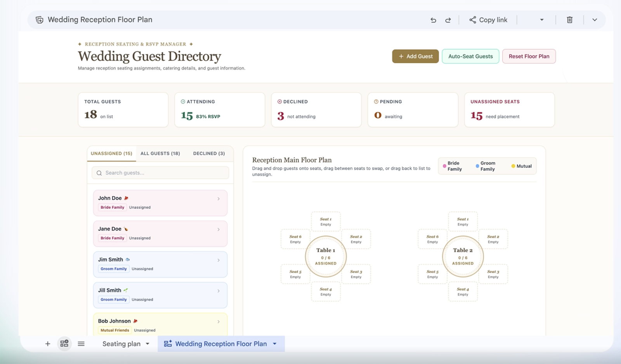The width and height of the screenshot is (621, 364).
Task: Click Seat 4 at Table 2
Action: point(463,291)
